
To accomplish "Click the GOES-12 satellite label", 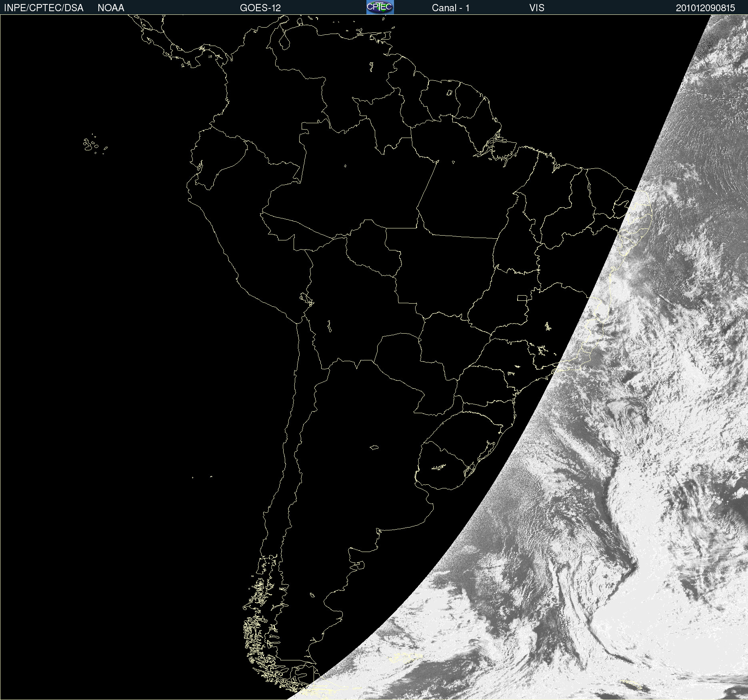I will pyautogui.click(x=260, y=8).
